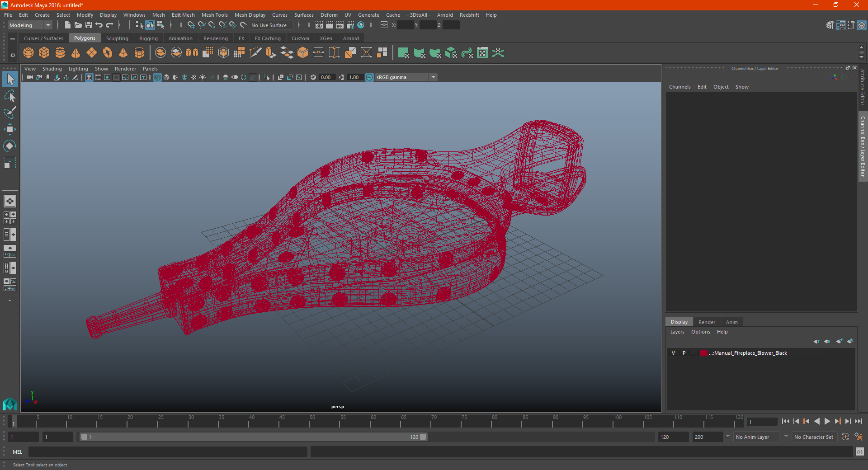Image resolution: width=868 pixels, height=470 pixels.
Task: Create a polygon cube from the shelf
Action: tap(44, 53)
